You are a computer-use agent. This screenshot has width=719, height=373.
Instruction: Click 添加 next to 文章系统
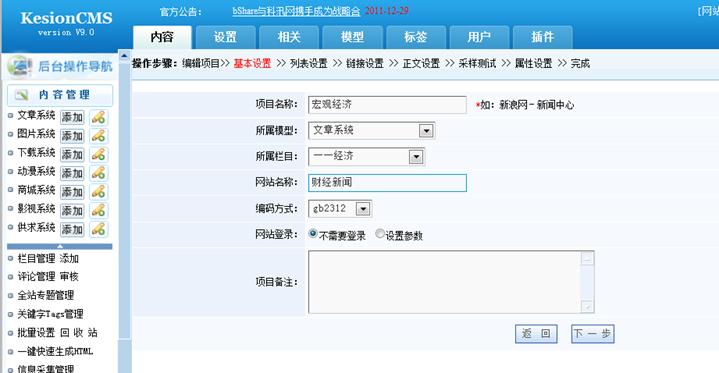click(x=72, y=117)
